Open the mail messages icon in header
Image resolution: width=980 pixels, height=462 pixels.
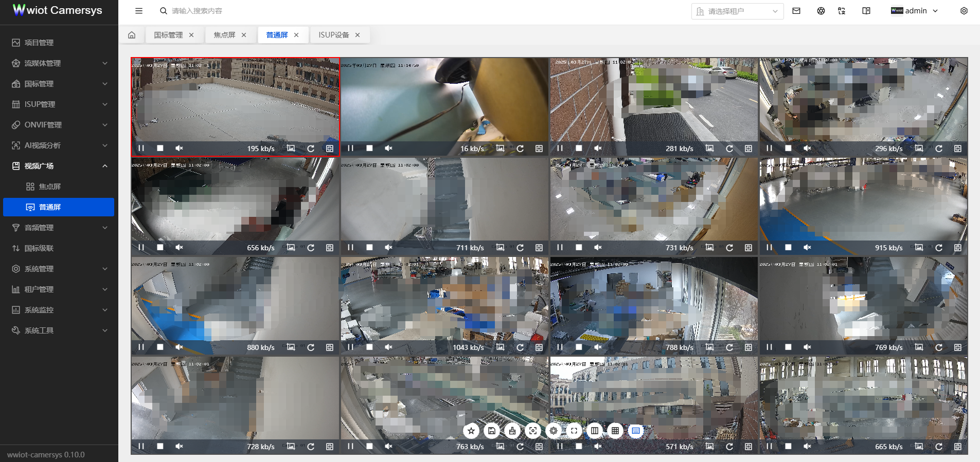(x=796, y=11)
